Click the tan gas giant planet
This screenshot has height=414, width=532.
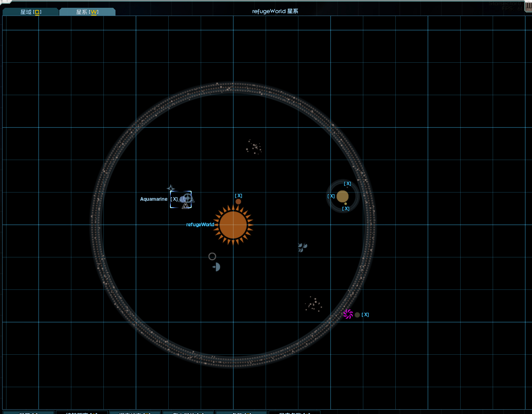[343, 196]
